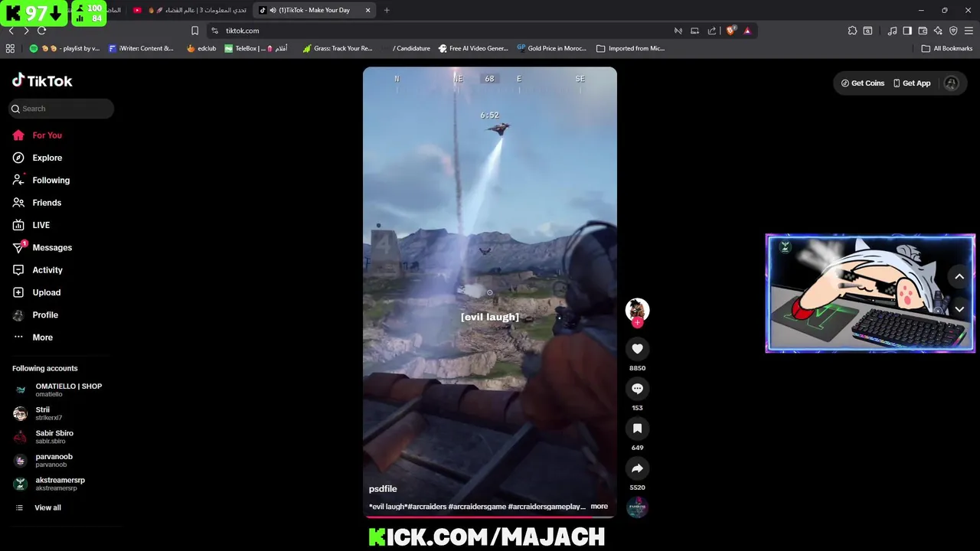This screenshot has width=980, height=551.
Task: Mute the TikTok tab speaker icon
Action: pos(273,10)
